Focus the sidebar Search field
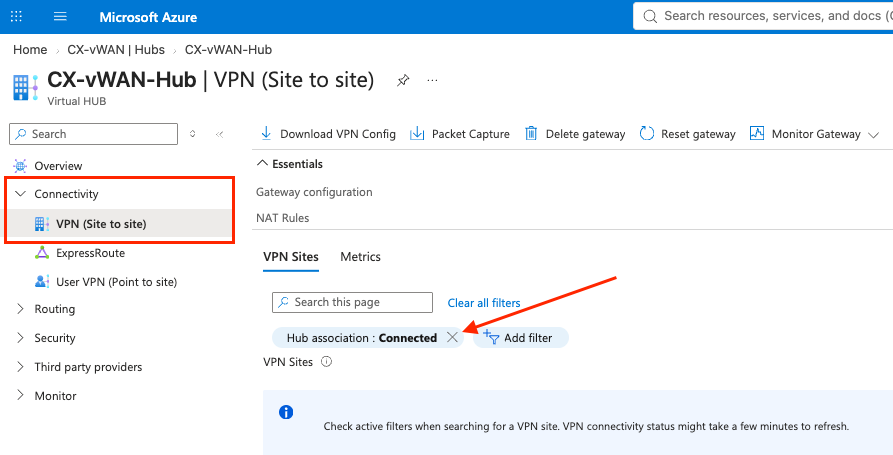The height and width of the screenshot is (455, 893). (93, 134)
